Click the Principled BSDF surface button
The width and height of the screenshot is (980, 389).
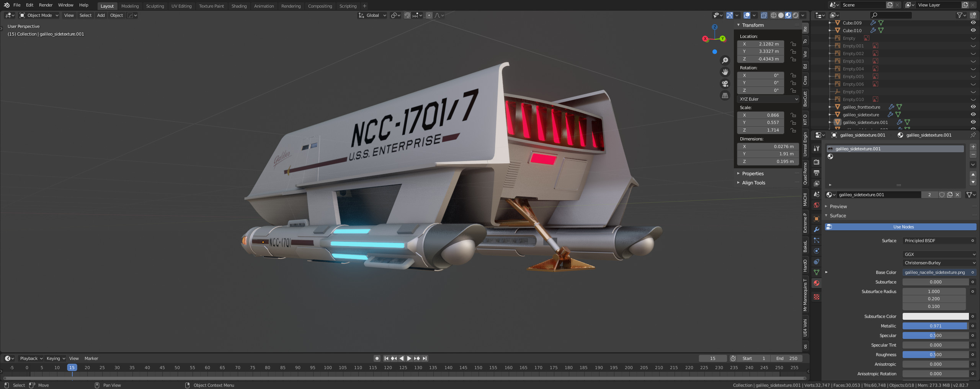[938, 241]
